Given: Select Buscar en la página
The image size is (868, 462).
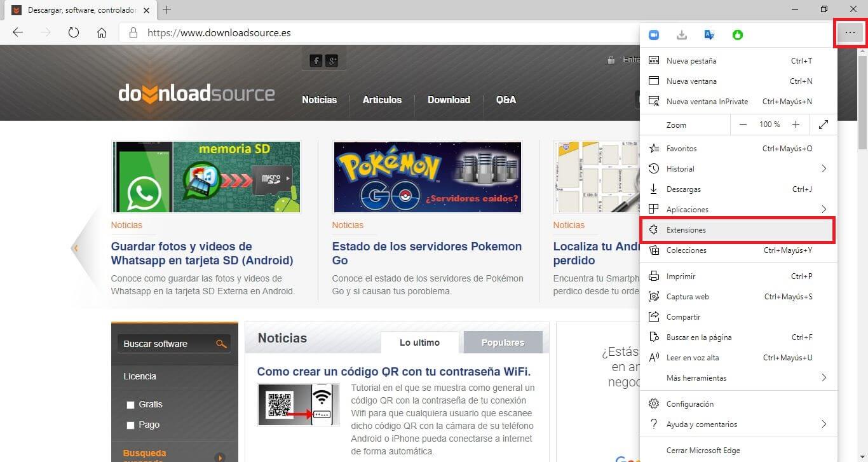Looking at the screenshot, I should pyautogui.click(x=738, y=337).
